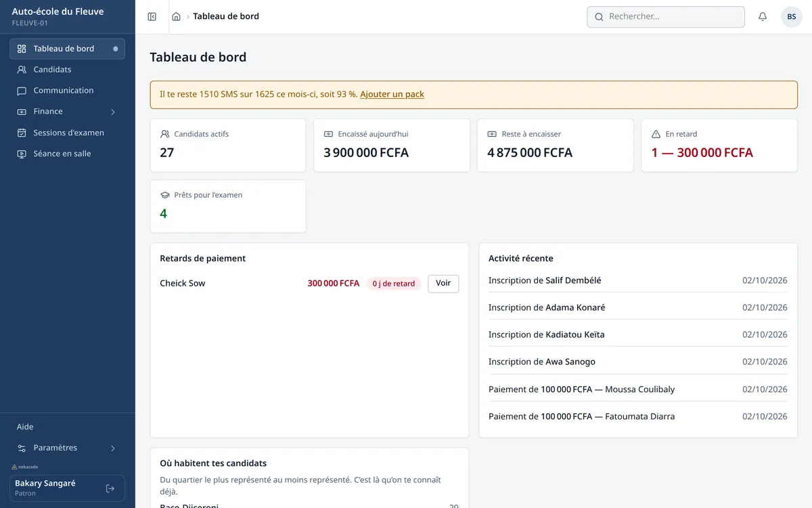Select the Inscription de Salif Dembélé activity entry
This screenshot has height=508, width=812.
[638, 280]
